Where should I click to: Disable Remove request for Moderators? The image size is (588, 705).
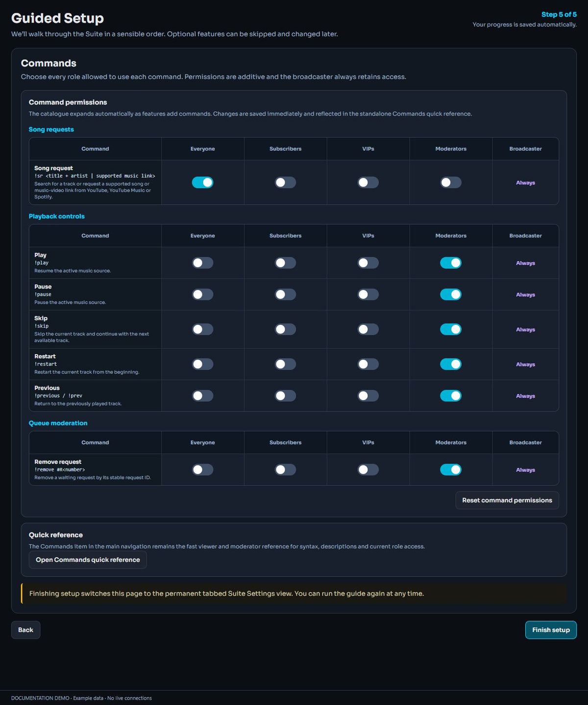tap(451, 470)
